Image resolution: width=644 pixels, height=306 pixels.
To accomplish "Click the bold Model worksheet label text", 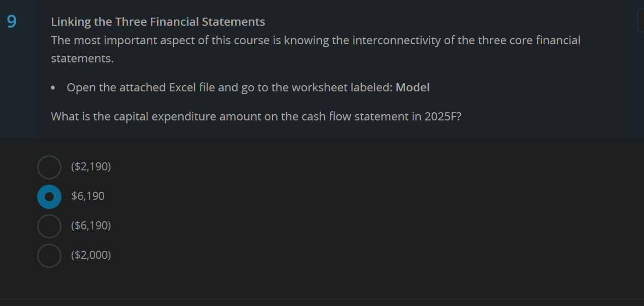I will click(x=413, y=87).
